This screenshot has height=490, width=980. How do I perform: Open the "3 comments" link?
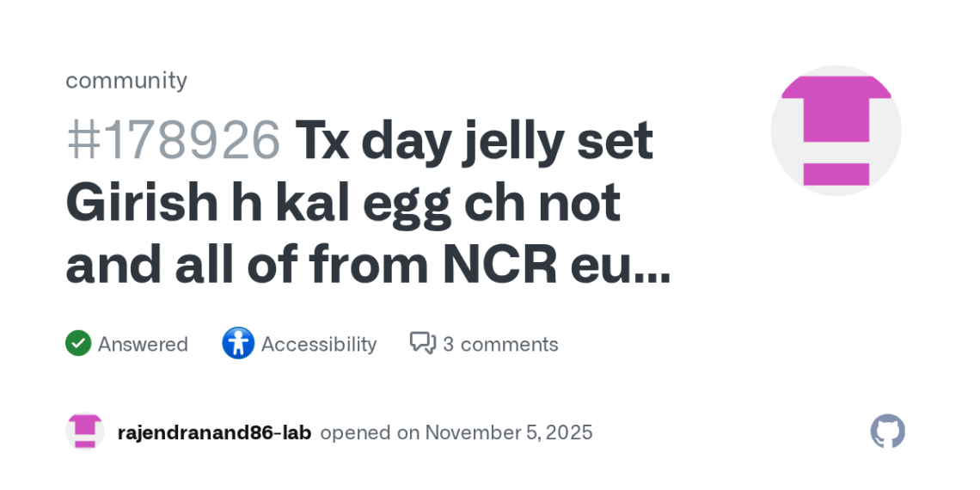500,344
